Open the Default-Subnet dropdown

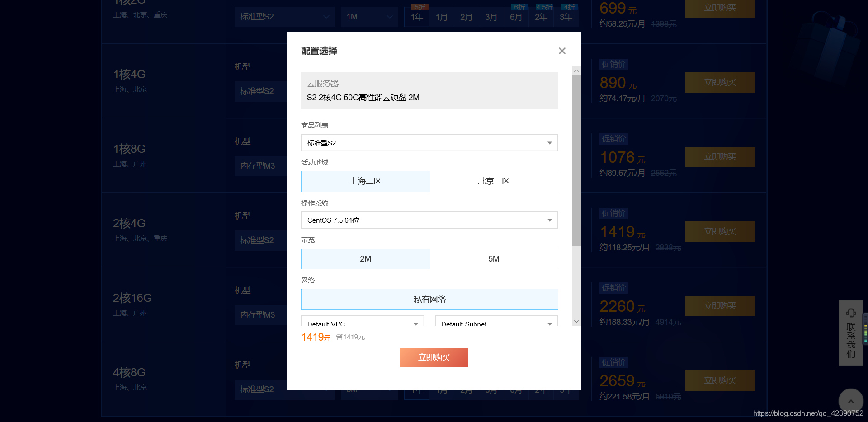[496, 321]
